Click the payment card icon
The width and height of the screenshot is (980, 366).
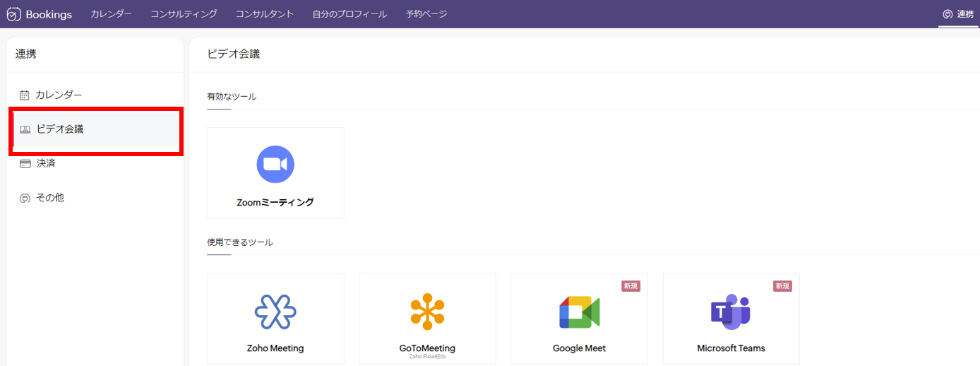point(25,163)
